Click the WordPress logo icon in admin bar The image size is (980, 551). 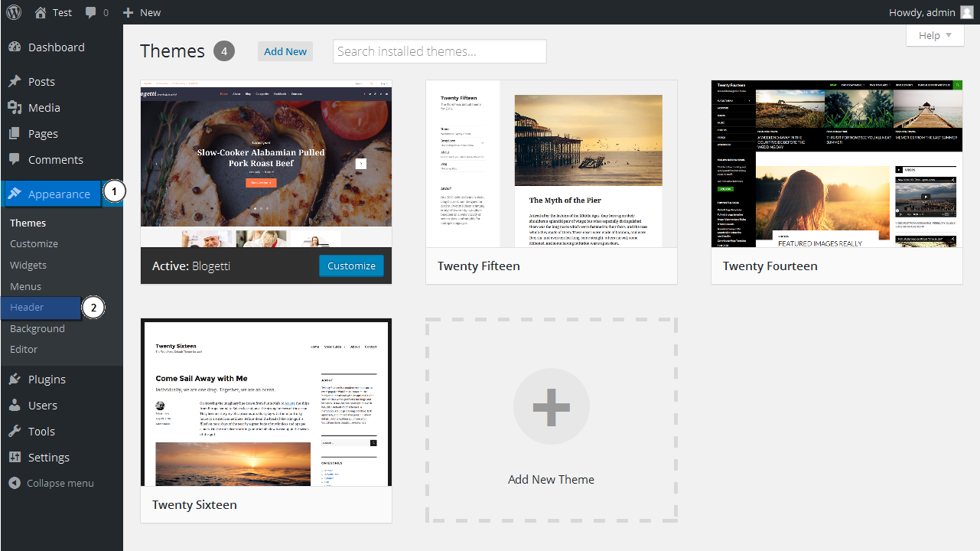coord(15,12)
